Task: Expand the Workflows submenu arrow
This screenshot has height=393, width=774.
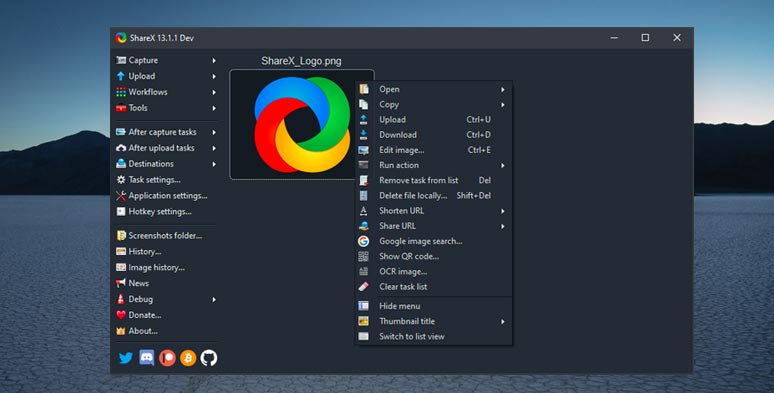Action: click(214, 92)
